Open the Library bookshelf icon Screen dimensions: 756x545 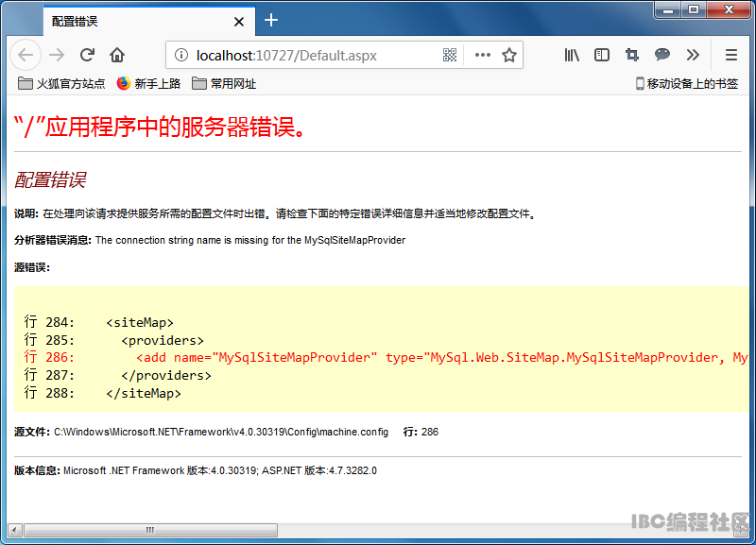(x=572, y=55)
